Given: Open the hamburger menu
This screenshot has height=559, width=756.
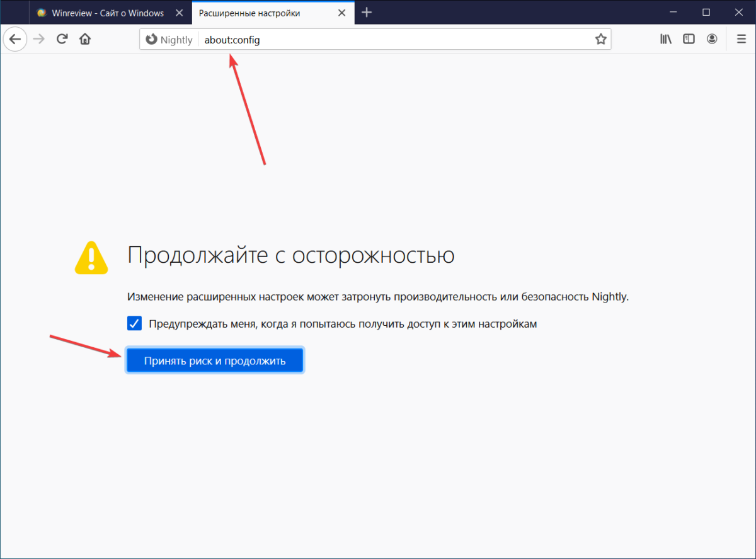Looking at the screenshot, I should (x=741, y=38).
